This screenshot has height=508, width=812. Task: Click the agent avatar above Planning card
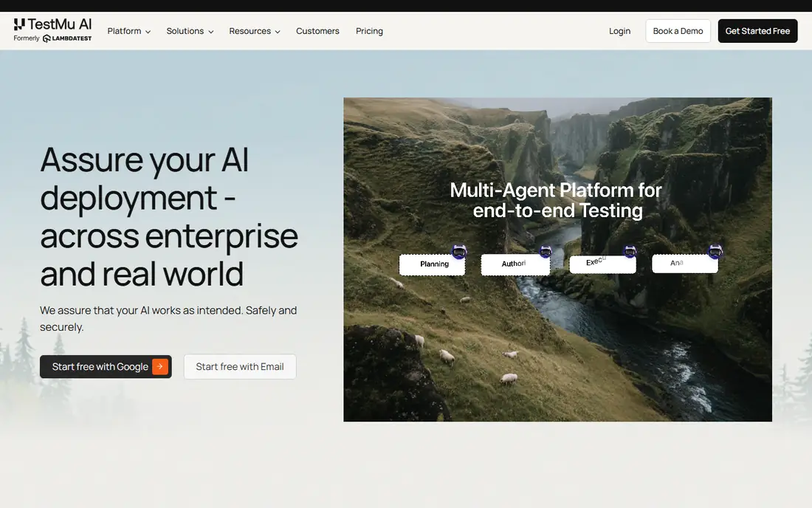(459, 252)
